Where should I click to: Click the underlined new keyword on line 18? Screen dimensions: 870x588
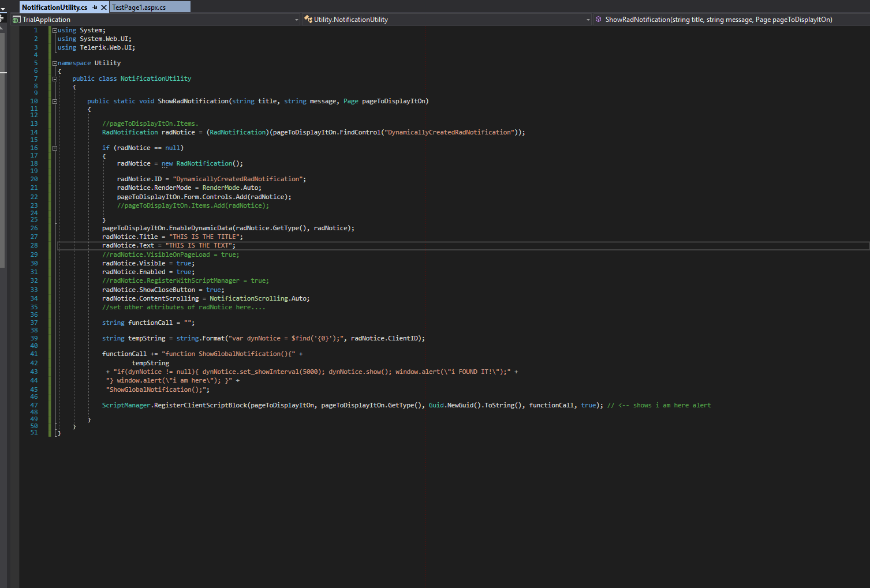point(167,164)
